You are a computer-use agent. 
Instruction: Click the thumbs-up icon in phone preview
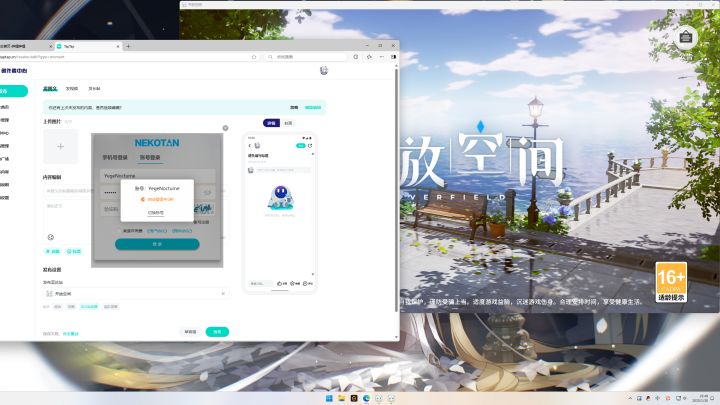[x=279, y=284]
